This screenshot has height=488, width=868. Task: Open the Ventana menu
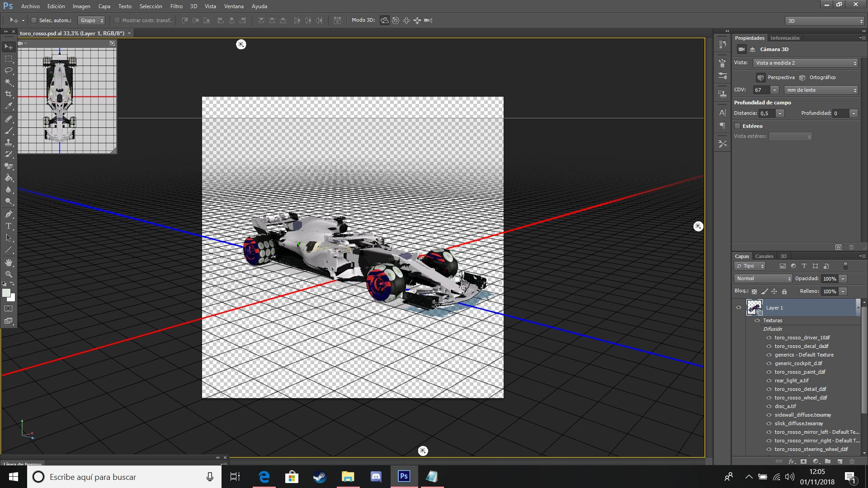[x=234, y=6]
